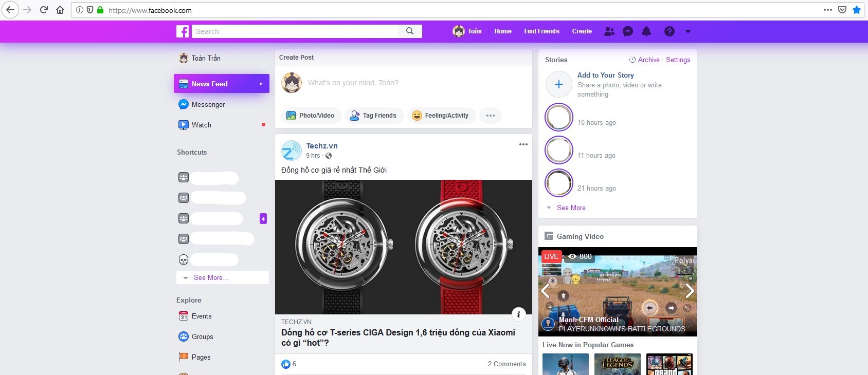Open Stories Settings
Image resolution: width=868 pixels, height=375 pixels.
(678, 60)
